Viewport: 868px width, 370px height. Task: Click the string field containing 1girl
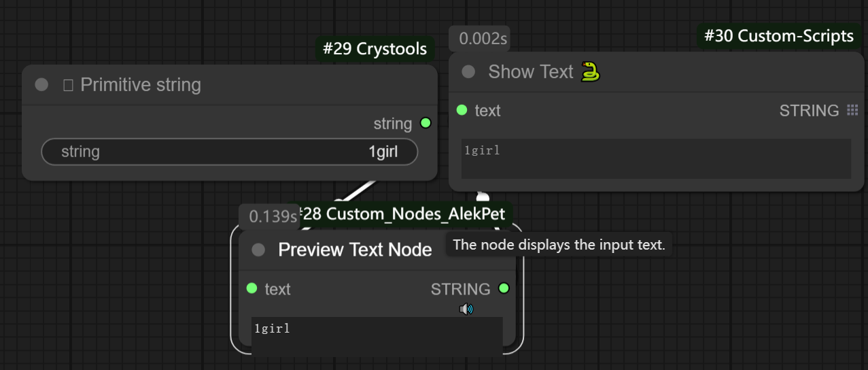pyautogui.click(x=230, y=152)
